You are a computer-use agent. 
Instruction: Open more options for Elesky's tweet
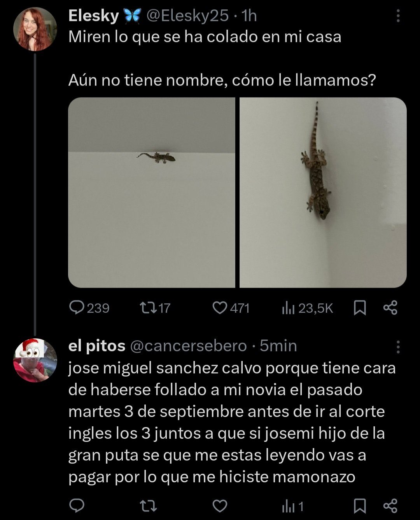pyautogui.click(x=398, y=16)
